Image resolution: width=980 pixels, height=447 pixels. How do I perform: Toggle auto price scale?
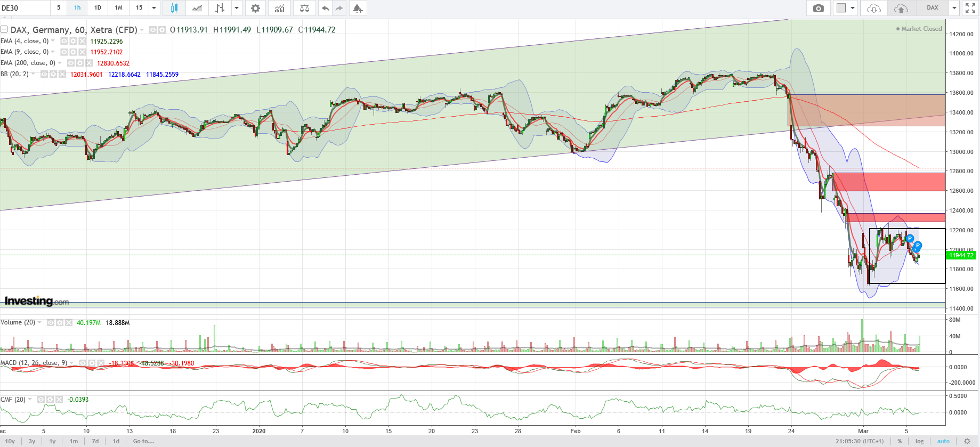coord(943,441)
